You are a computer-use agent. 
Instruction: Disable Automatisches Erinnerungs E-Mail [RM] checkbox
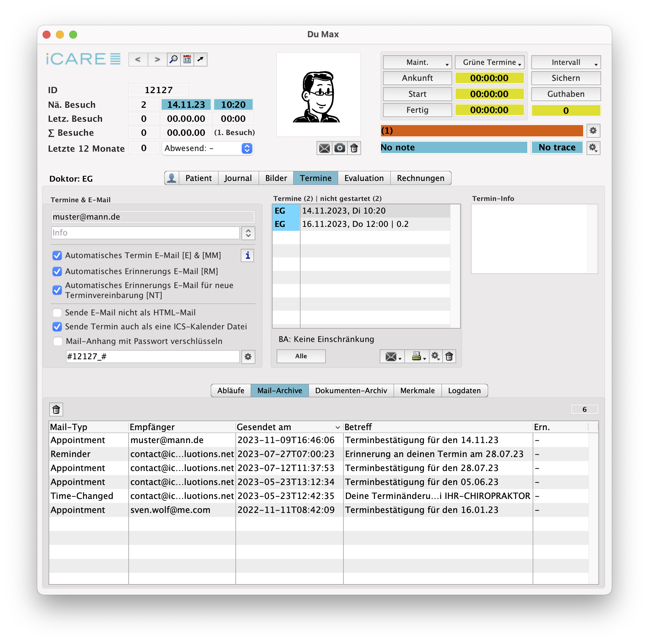coord(57,271)
